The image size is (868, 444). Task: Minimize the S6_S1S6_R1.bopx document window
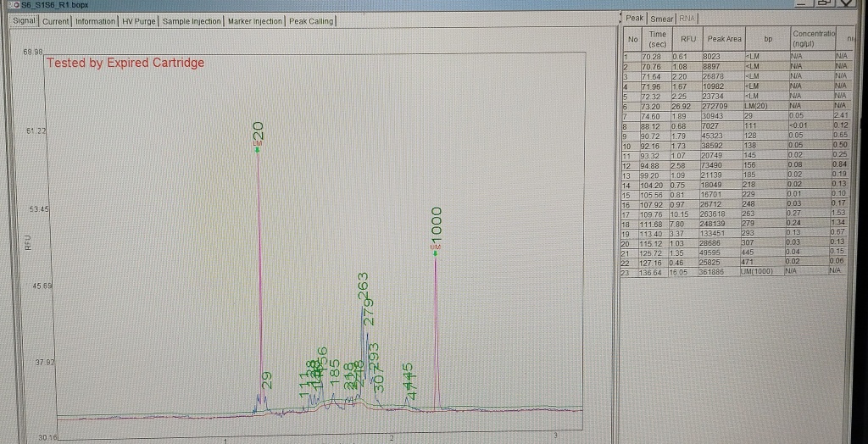(x=803, y=6)
